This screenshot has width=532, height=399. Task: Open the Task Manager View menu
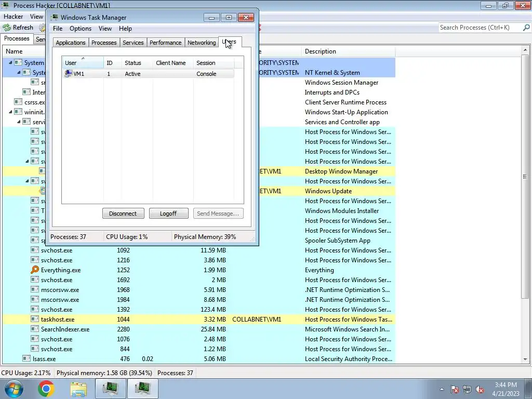pos(105,29)
